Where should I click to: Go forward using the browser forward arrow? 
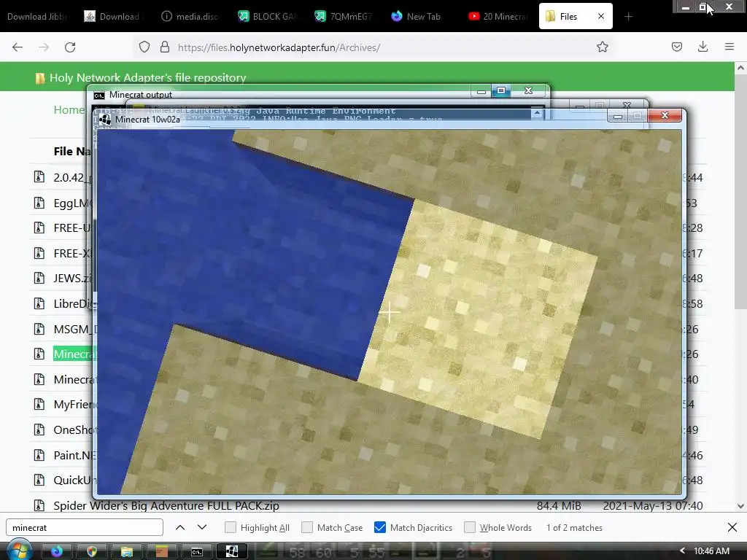pyautogui.click(x=44, y=47)
